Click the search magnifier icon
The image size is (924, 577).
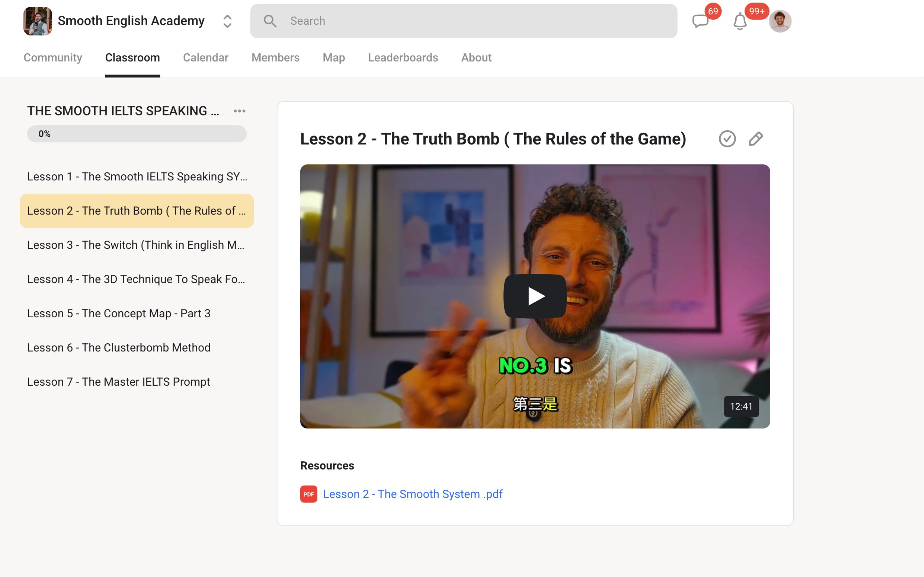pyautogui.click(x=270, y=21)
